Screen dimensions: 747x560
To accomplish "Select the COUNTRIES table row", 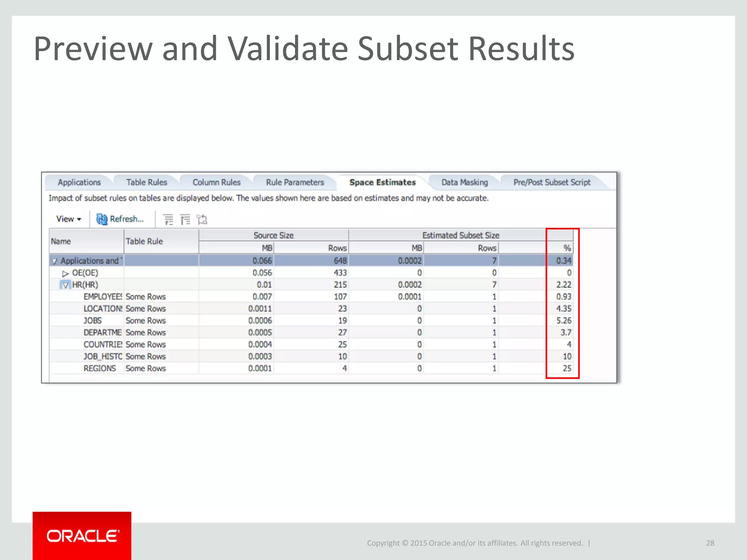I will pos(311,345).
